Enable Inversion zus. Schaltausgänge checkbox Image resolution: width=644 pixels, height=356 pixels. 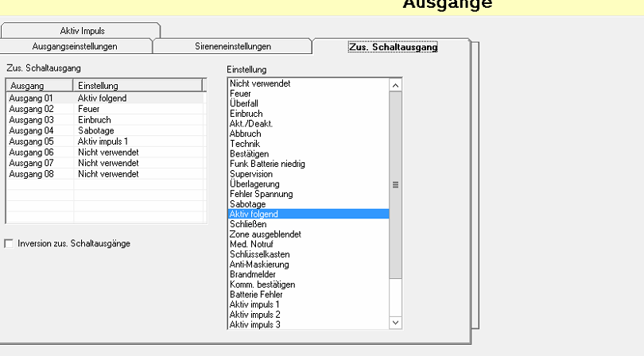tap(10, 243)
